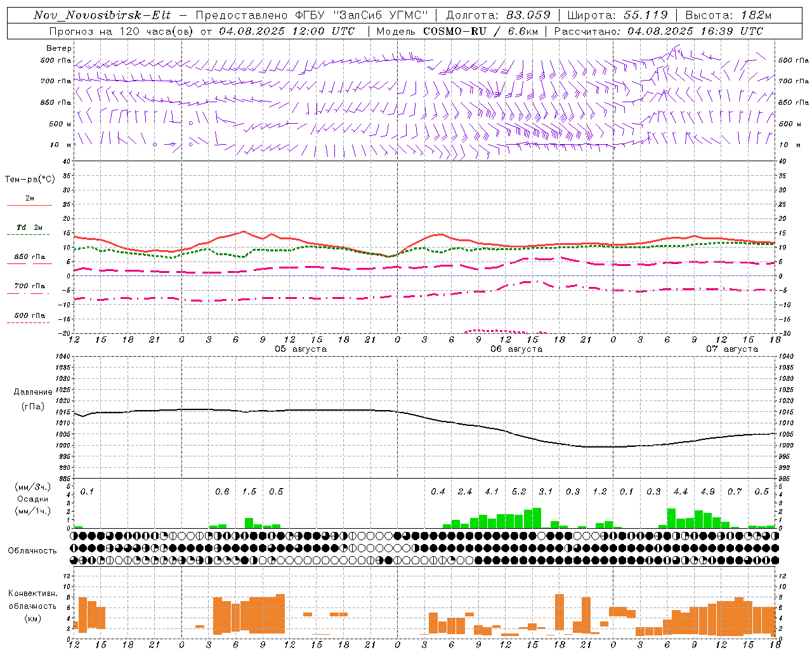
Task: Click the 3-hour precipitation value 3.1
Action: pyautogui.click(x=546, y=491)
